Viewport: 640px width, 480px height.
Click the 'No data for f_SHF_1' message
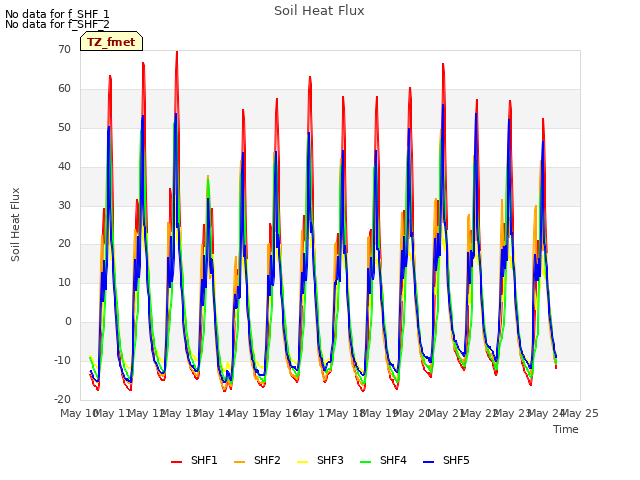click(x=57, y=14)
